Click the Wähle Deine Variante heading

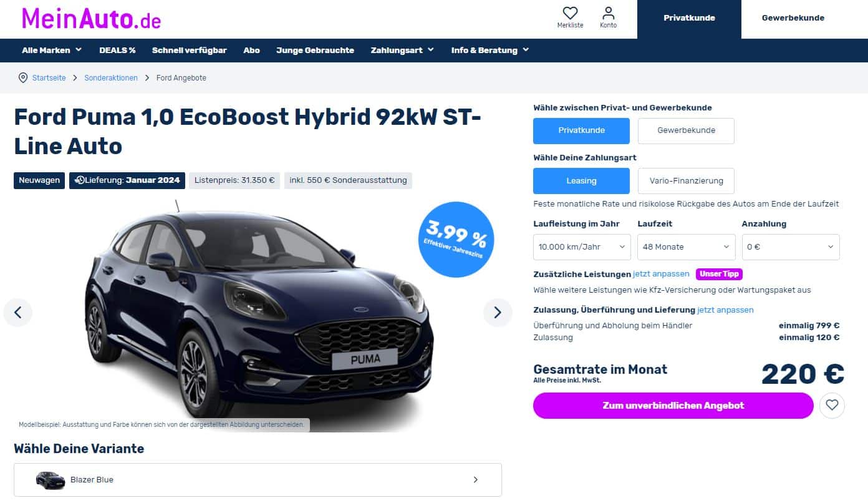click(x=79, y=449)
